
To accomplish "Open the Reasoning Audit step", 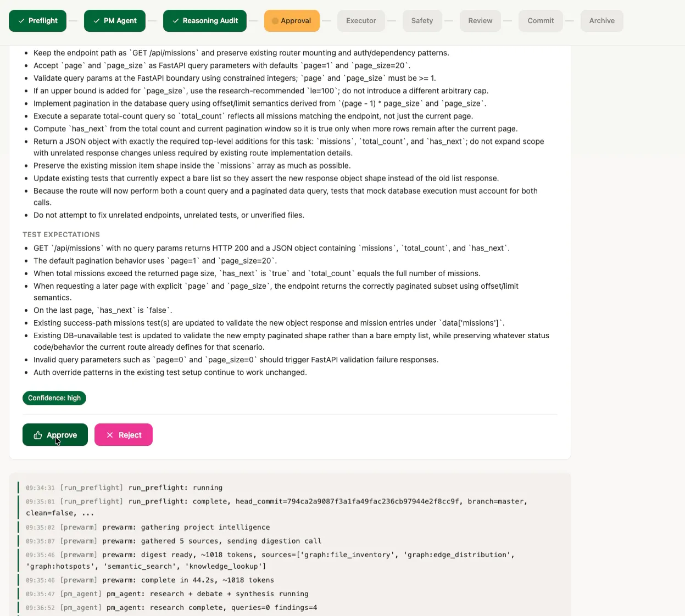I will click(205, 21).
